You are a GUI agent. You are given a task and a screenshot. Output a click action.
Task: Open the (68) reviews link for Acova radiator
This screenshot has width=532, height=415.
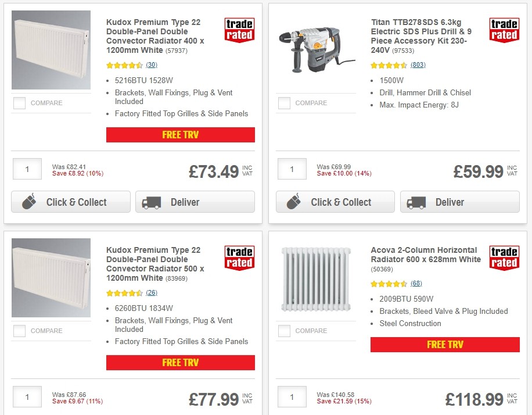tap(416, 284)
